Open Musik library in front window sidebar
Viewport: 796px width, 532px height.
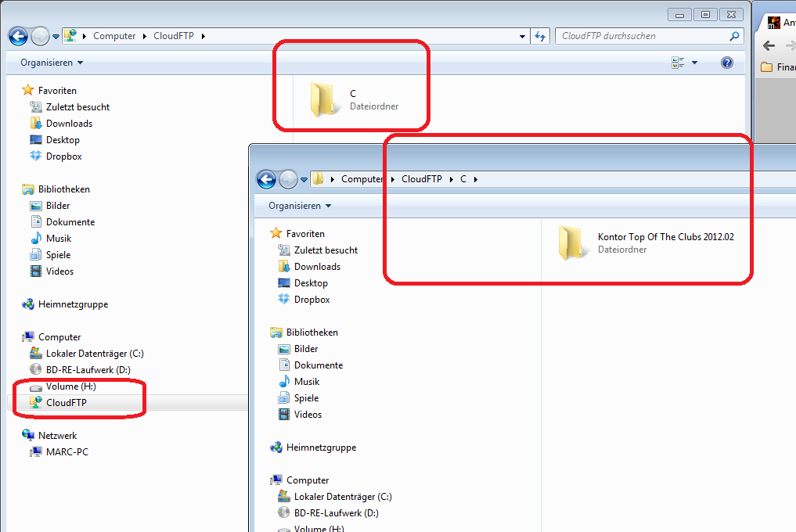point(299,381)
